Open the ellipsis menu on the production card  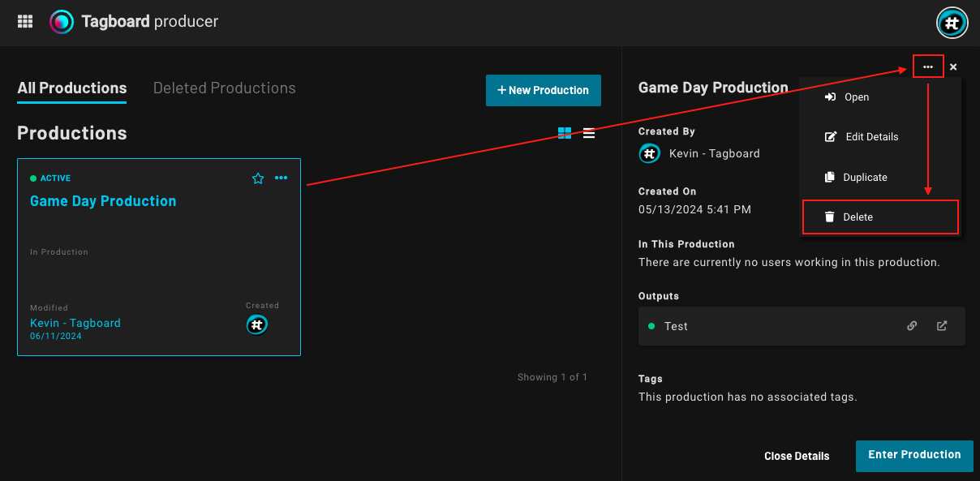(x=281, y=178)
